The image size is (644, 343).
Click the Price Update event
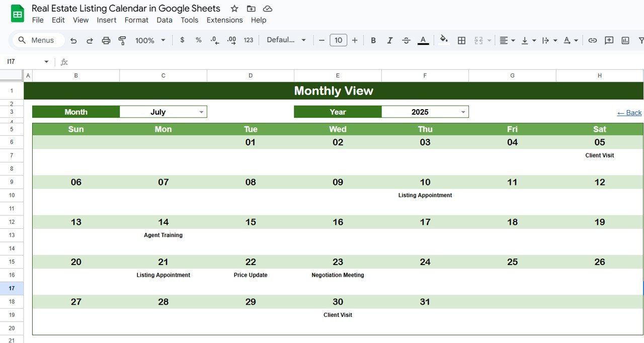pyautogui.click(x=251, y=275)
